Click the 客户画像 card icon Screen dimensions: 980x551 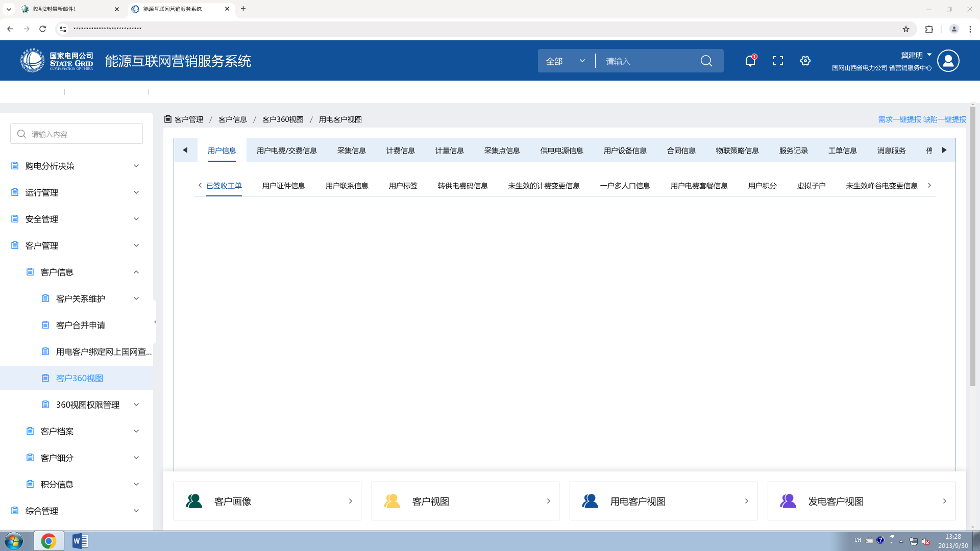194,501
